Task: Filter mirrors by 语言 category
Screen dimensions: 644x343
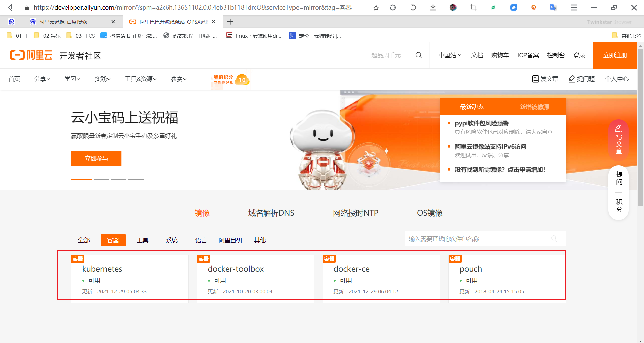Action: point(201,240)
